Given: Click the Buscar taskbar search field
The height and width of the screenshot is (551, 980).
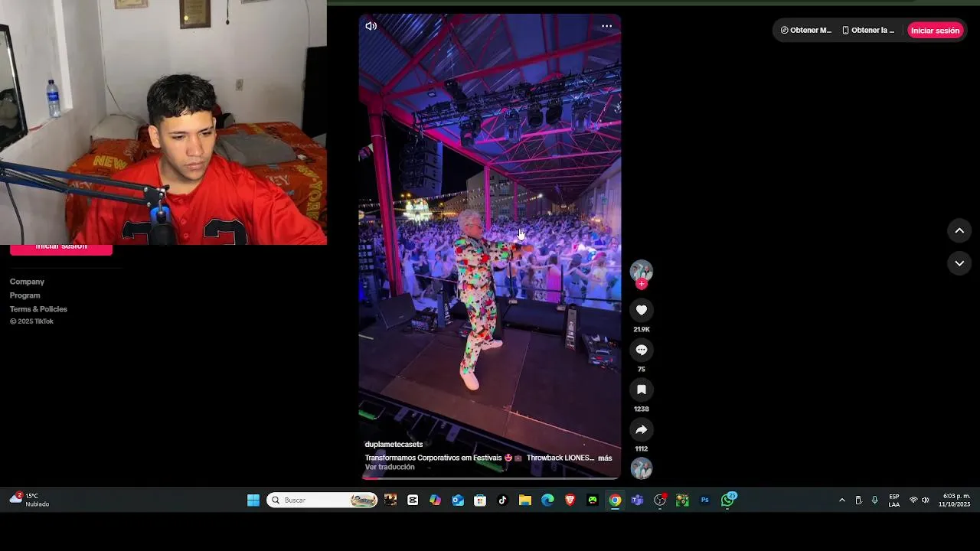Looking at the screenshot, I should [x=322, y=500].
